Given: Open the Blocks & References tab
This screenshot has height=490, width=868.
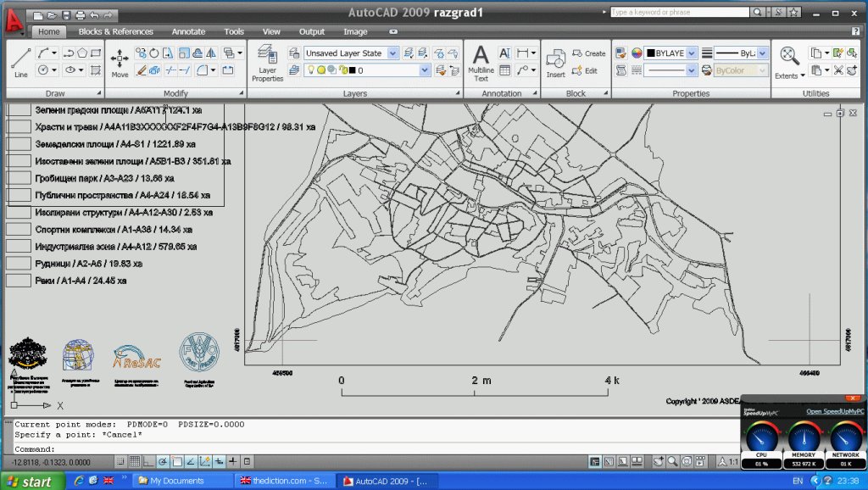Looking at the screenshot, I should tap(116, 31).
